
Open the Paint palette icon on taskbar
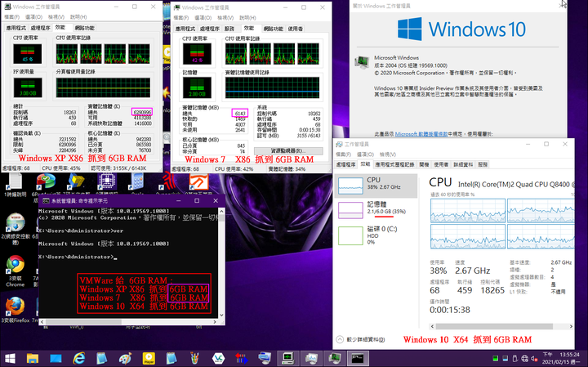click(x=125, y=358)
